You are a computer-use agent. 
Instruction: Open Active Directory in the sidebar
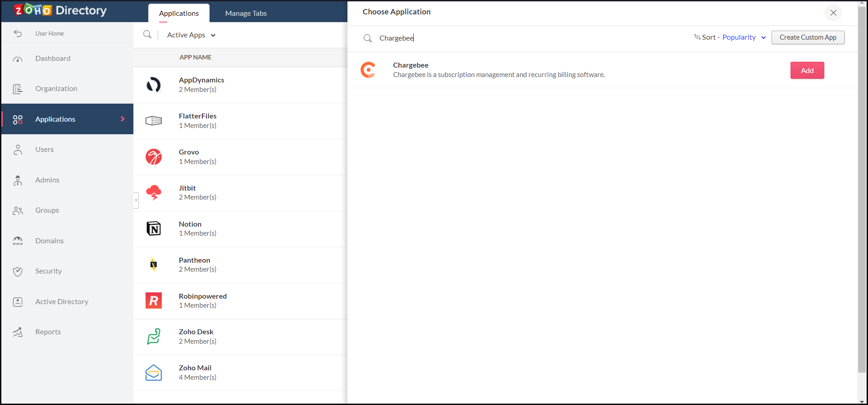coord(68,302)
